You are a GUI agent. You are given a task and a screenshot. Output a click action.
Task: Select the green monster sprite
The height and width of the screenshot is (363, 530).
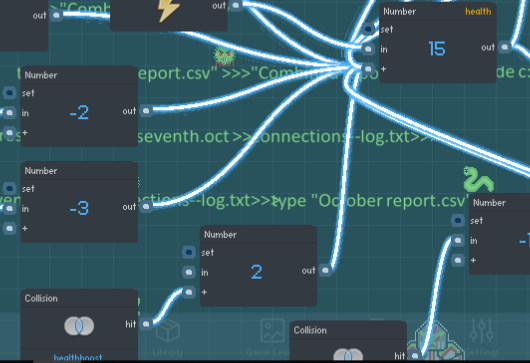click(x=224, y=56)
